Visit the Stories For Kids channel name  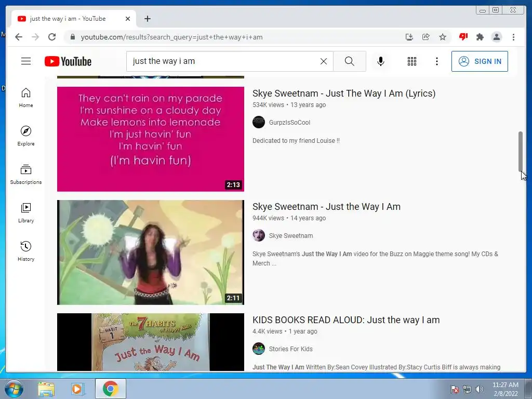(x=291, y=349)
